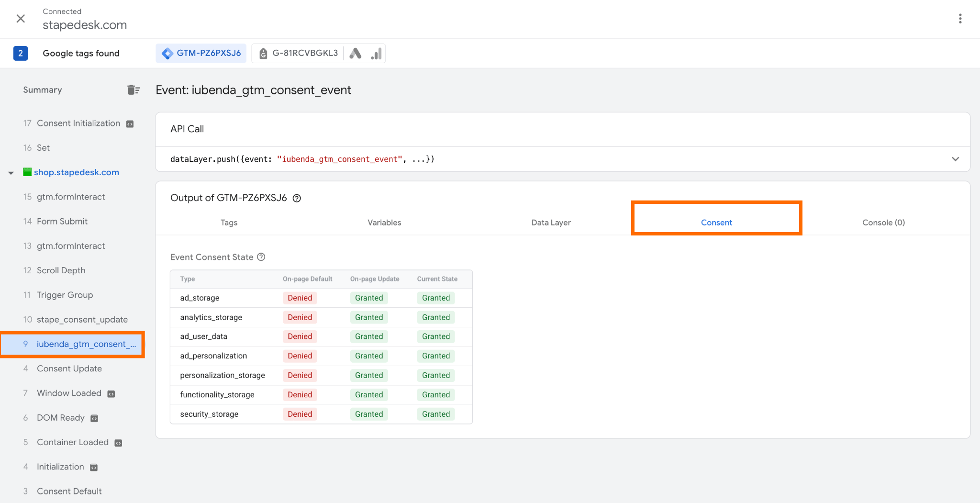980x503 pixels.
Task: Click the Google Ads icon in tag chip
Action: [x=355, y=53]
